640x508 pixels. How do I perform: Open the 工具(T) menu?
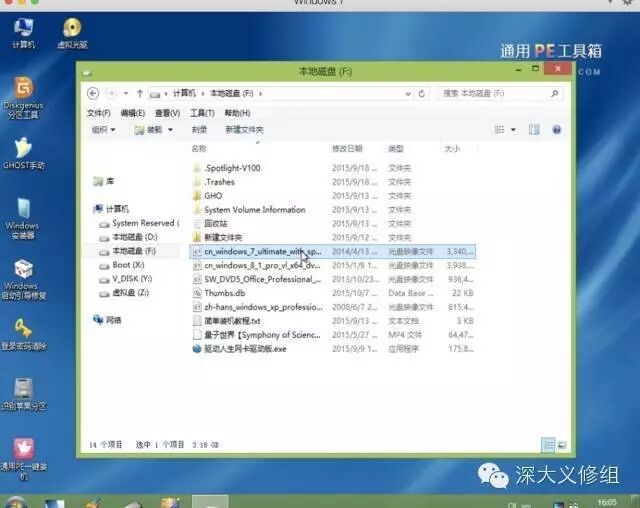tap(202, 113)
